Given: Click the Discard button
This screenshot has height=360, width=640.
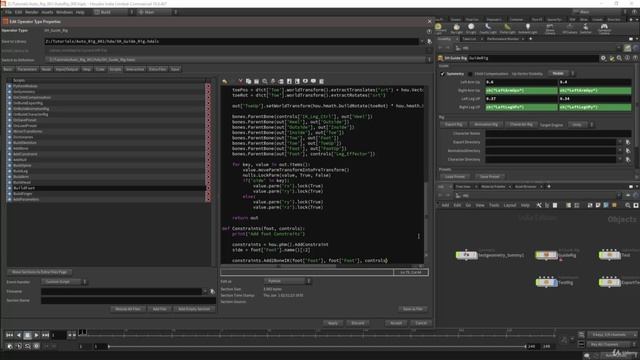Looking at the screenshot, I should coord(358,323).
